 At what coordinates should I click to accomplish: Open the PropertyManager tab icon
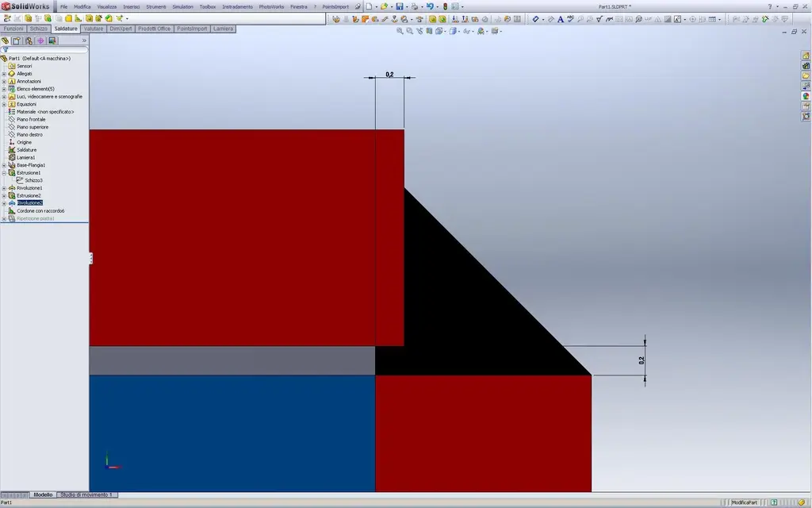pos(17,40)
